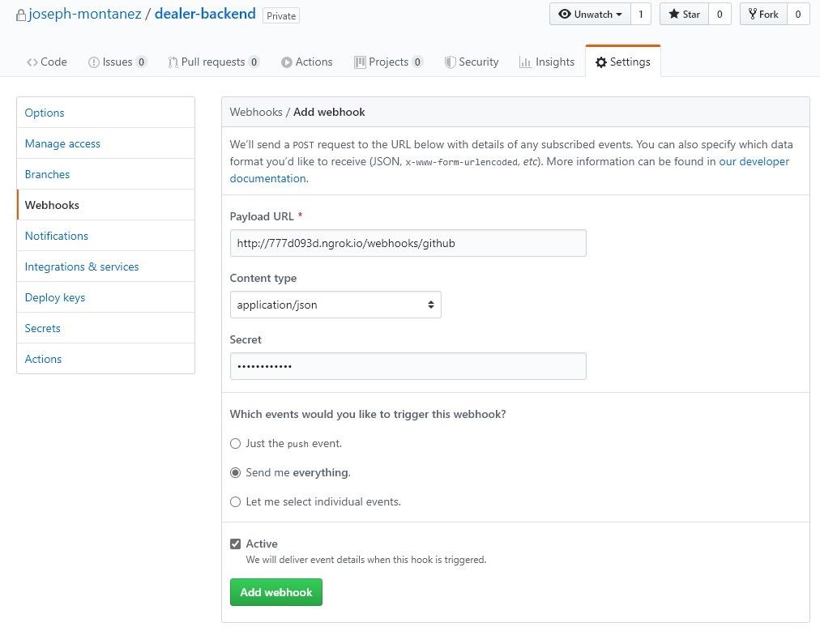This screenshot has width=820, height=644.
Task: Select 'Send me everything' radio option
Action: tap(235, 473)
